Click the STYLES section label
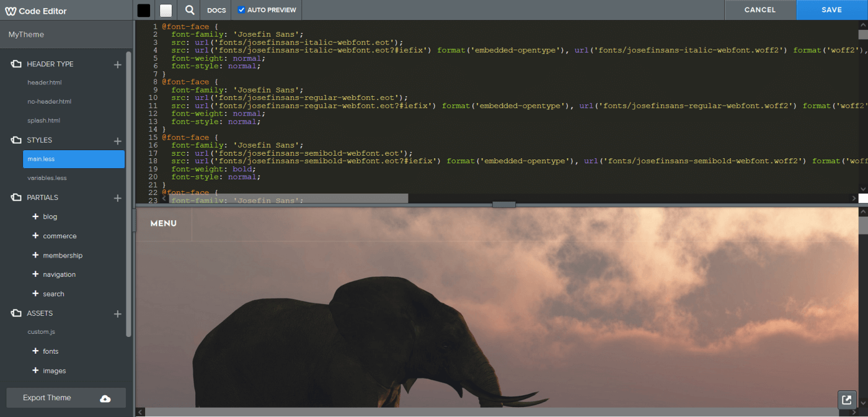Image resolution: width=868 pixels, height=417 pixels. tap(40, 140)
